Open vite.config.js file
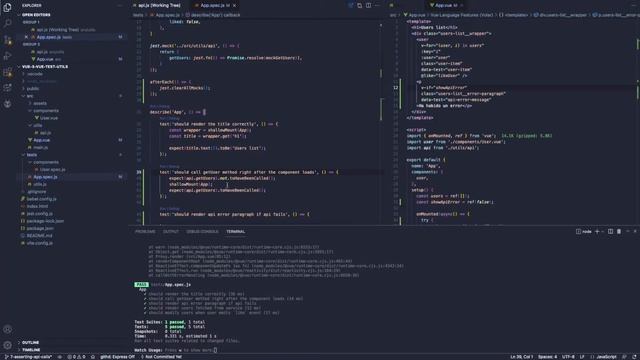The image size is (640, 360). click(x=40, y=243)
